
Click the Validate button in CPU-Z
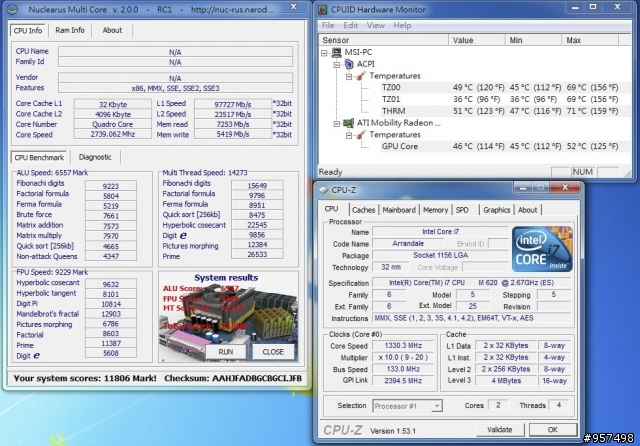click(500, 430)
